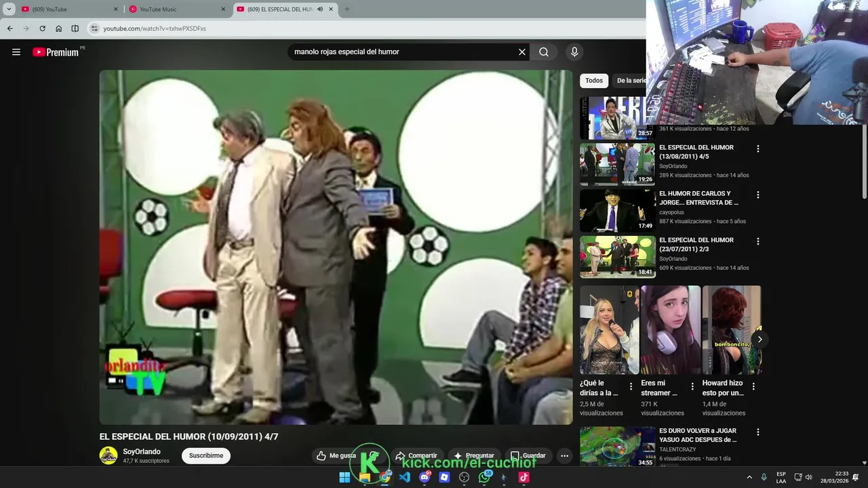This screenshot has width=868, height=488.
Task: Switch to the (609) YouTube tab
Action: [70, 9]
